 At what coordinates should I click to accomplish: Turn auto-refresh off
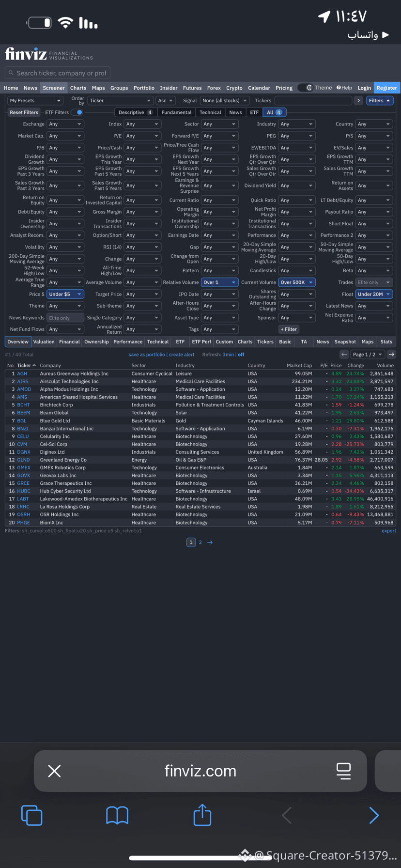pos(241,355)
